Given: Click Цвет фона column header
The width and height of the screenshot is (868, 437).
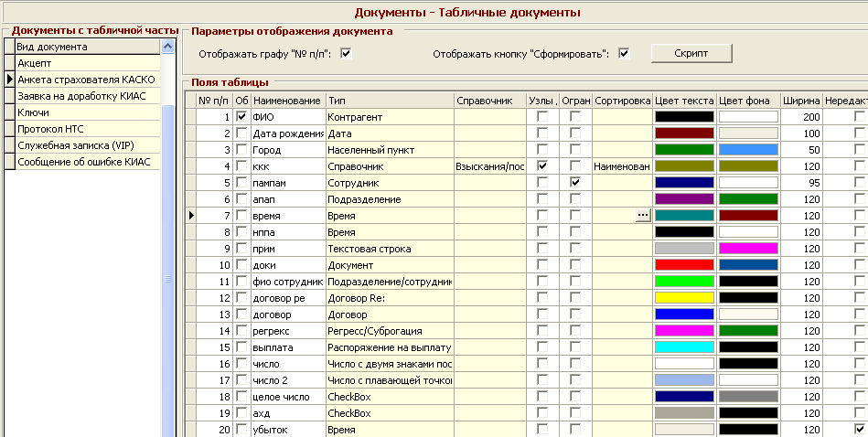Looking at the screenshot, I should tap(748, 101).
